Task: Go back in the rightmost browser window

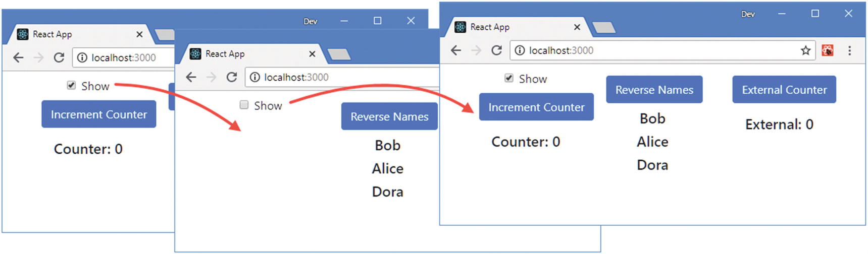Action: [x=456, y=50]
